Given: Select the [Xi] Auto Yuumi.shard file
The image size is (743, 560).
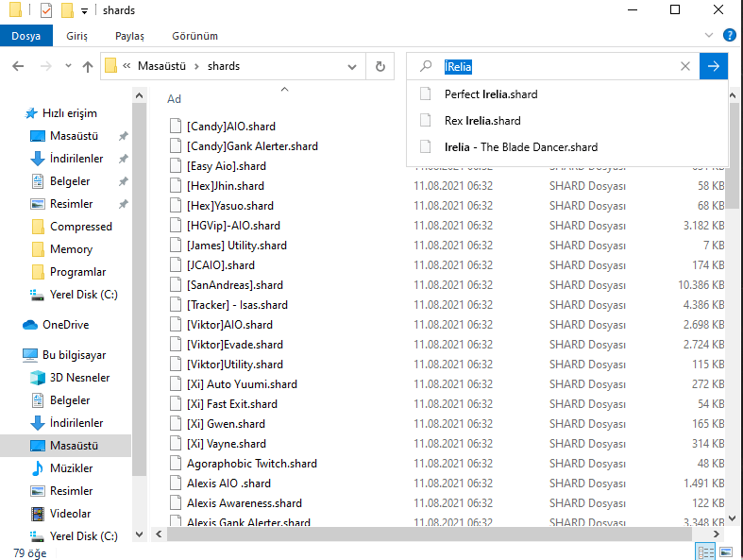Looking at the screenshot, I should (x=242, y=384).
